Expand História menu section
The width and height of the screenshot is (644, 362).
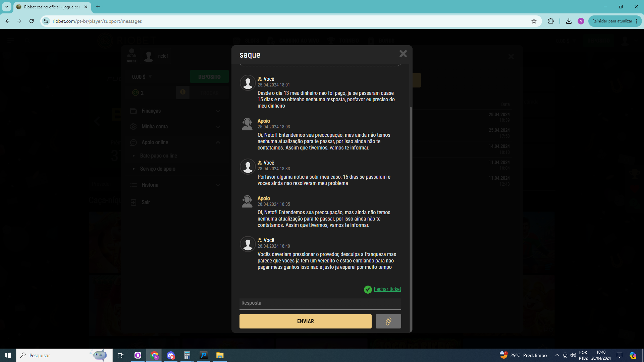pyautogui.click(x=175, y=185)
